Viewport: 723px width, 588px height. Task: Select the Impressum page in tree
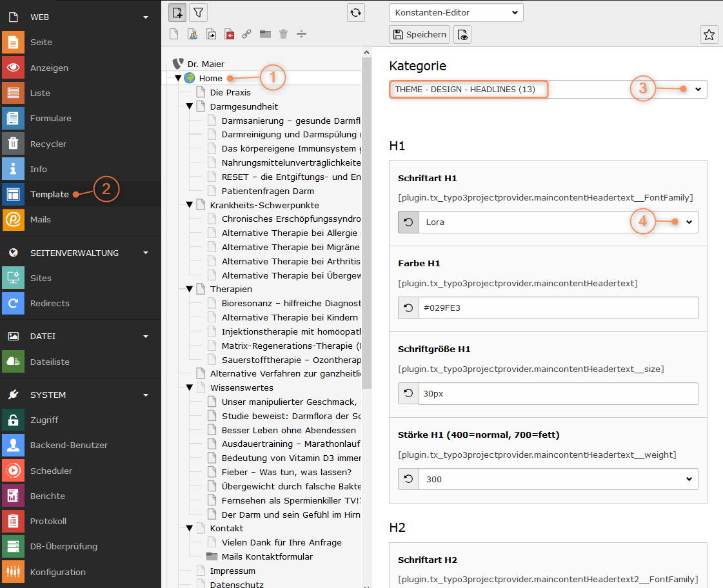[232, 571]
